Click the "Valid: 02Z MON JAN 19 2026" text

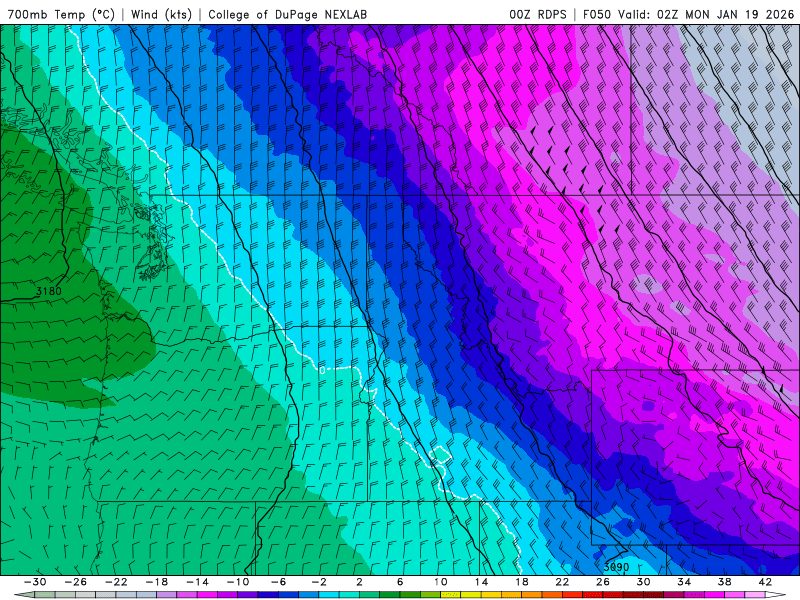707,14
